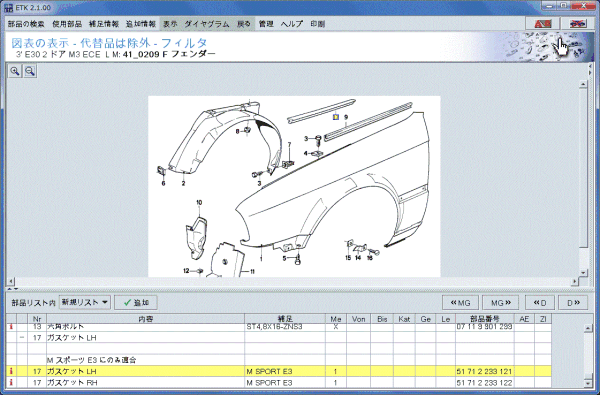Click the Von column header

pyautogui.click(x=359, y=319)
